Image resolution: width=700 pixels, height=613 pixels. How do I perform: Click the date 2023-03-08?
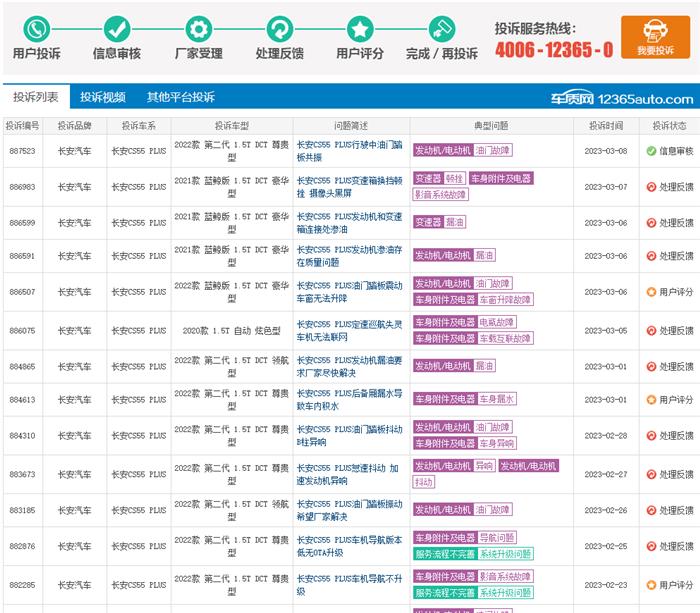coord(606,151)
